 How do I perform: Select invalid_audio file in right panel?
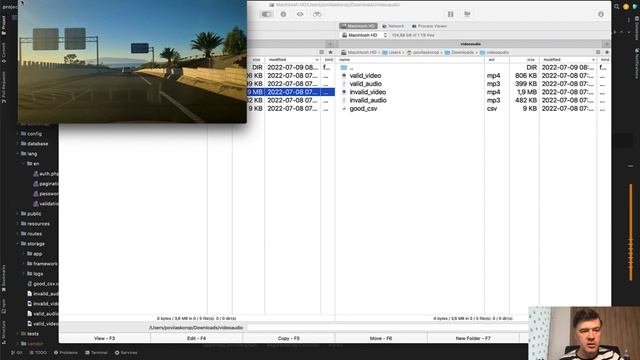[x=473, y=100]
